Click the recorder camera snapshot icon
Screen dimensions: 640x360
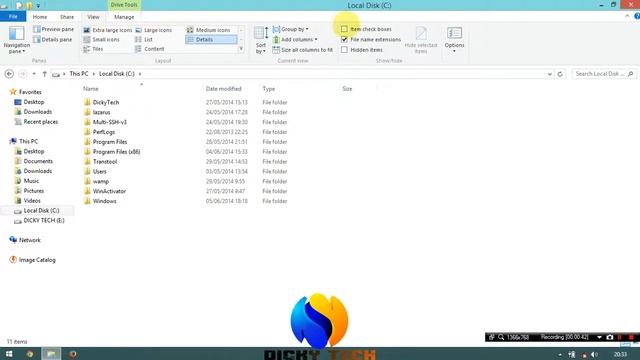pyautogui.click(x=610, y=337)
